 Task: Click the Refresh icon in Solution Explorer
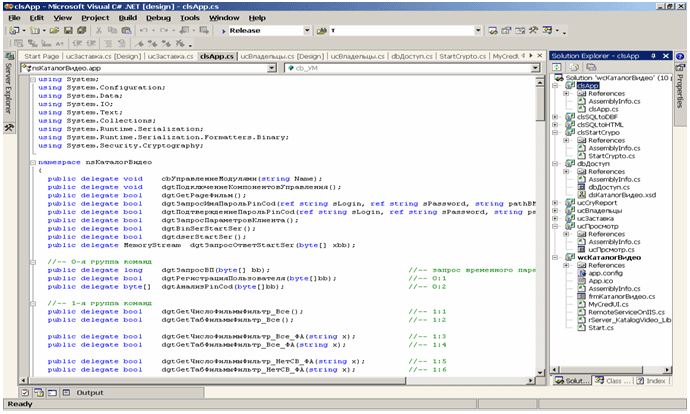tap(557, 67)
